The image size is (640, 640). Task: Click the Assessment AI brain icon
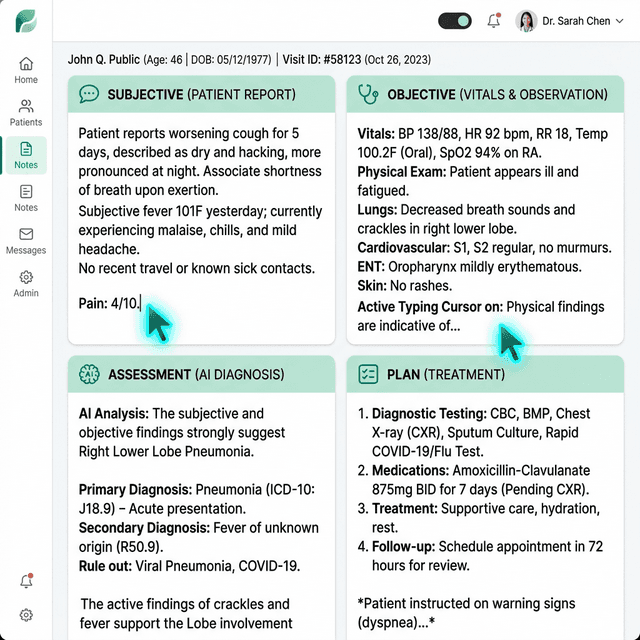point(89,375)
